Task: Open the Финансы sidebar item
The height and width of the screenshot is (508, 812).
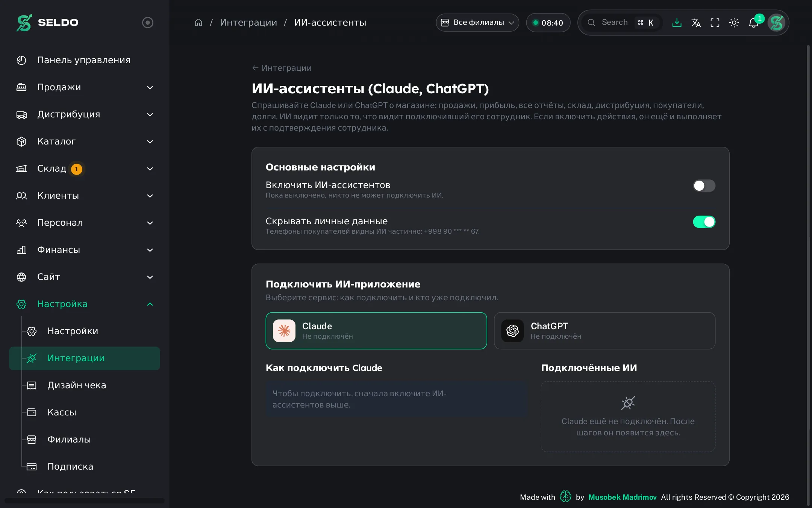Action: pyautogui.click(x=85, y=250)
